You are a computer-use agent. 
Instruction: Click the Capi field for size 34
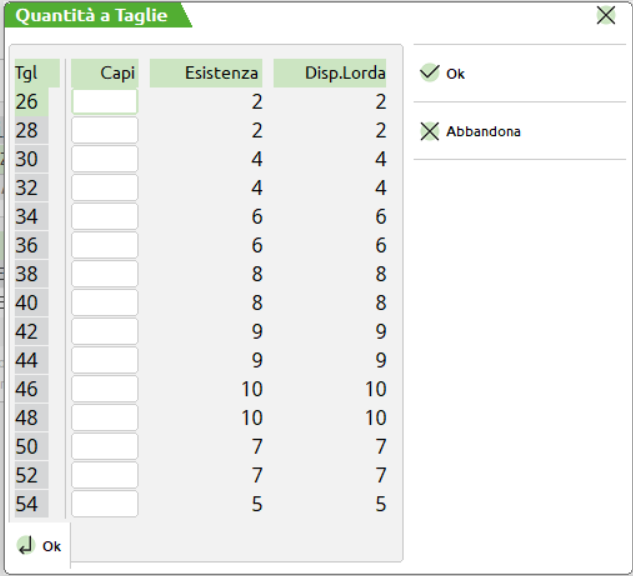[104, 217]
